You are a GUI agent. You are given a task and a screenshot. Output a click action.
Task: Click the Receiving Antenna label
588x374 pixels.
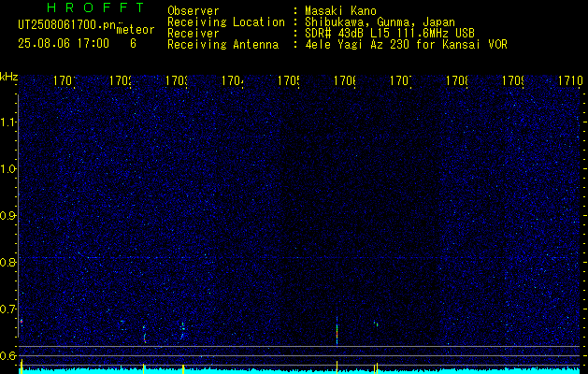(x=222, y=45)
